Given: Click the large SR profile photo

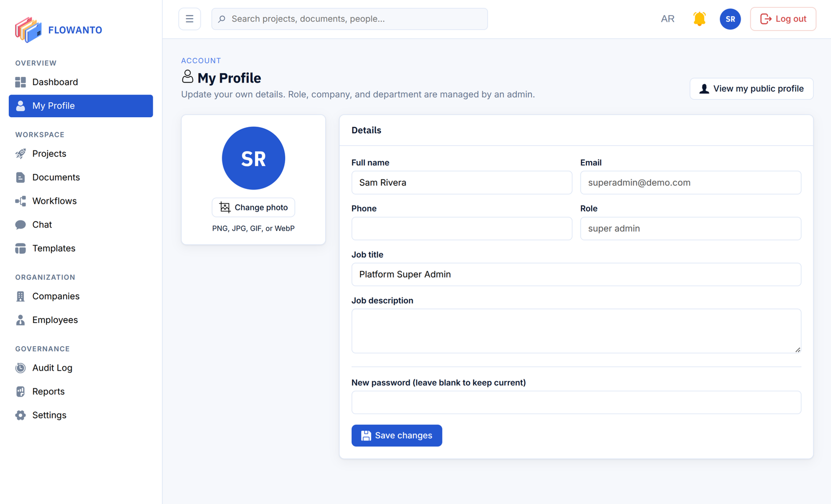Looking at the screenshot, I should pos(253,158).
